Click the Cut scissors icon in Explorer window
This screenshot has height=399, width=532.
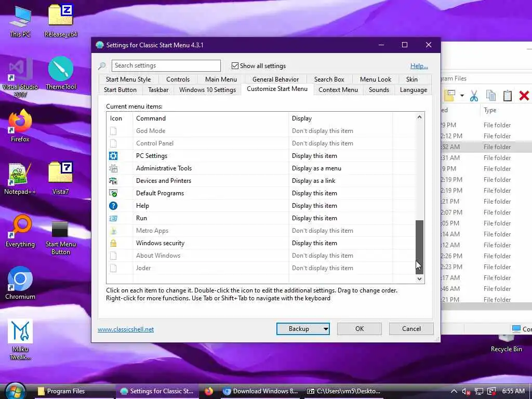(x=474, y=96)
